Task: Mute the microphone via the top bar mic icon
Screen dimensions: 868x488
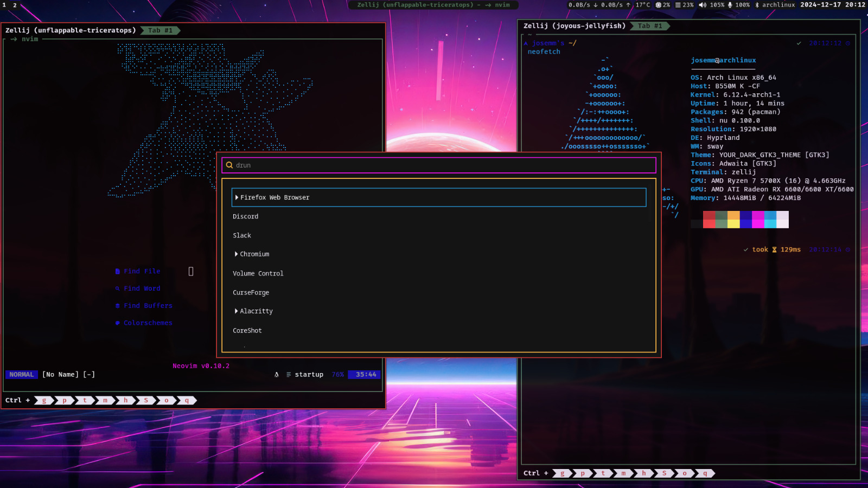Action: [x=730, y=5]
